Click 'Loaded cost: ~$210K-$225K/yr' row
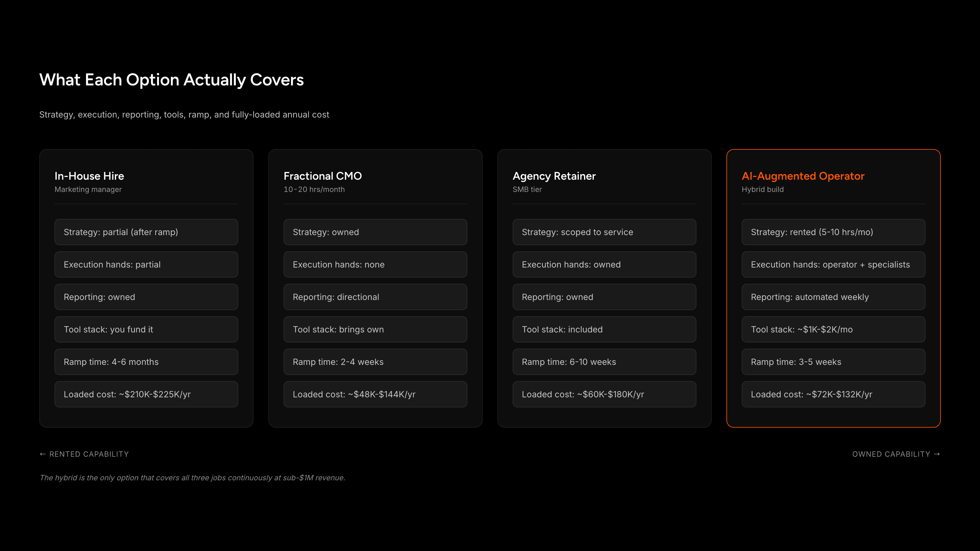The image size is (980, 551). [146, 394]
